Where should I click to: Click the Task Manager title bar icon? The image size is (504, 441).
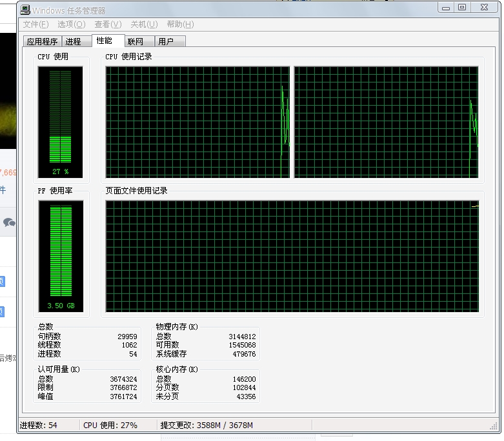click(x=25, y=10)
